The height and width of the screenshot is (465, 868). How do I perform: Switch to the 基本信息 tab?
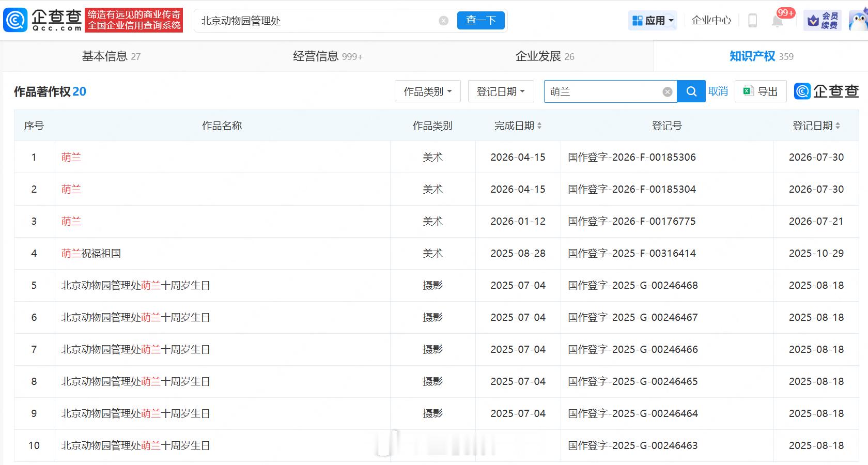(x=111, y=56)
